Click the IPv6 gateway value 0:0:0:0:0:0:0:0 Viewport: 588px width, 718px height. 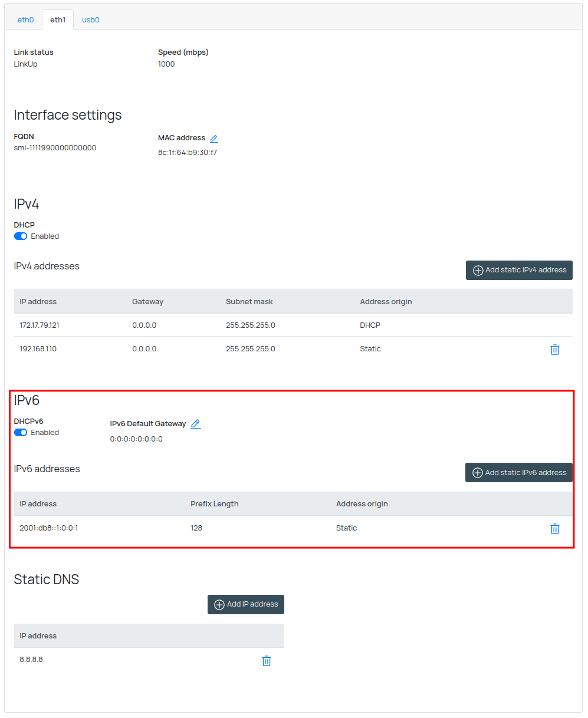tap(136, 439)
